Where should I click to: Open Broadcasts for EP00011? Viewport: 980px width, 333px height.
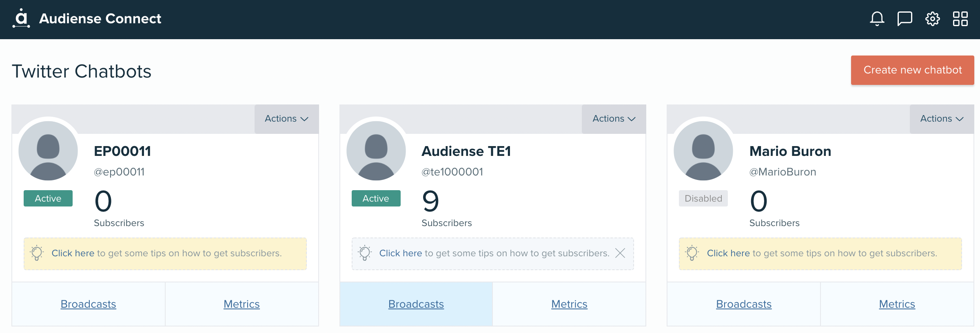click(88, 304)
